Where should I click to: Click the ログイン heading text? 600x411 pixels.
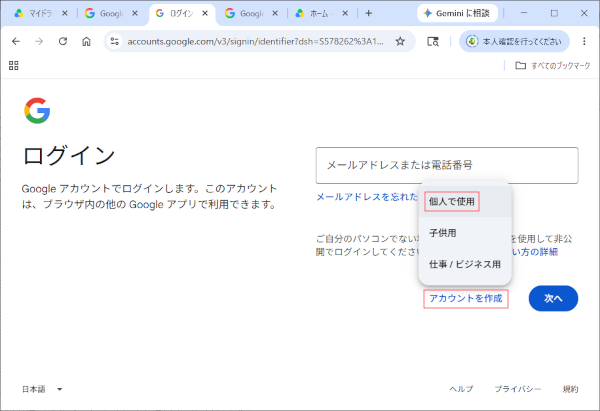point(69,155)
